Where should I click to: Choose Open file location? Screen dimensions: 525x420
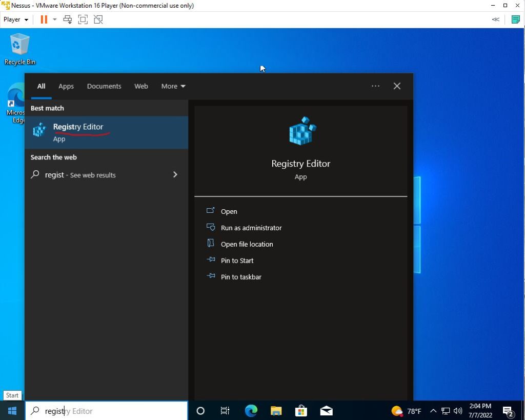247,244
